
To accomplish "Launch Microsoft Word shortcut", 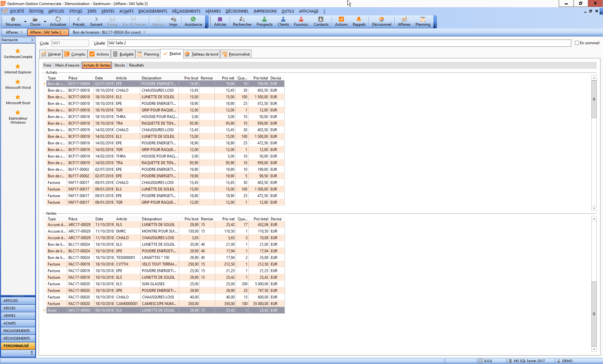I will point(18,82).
